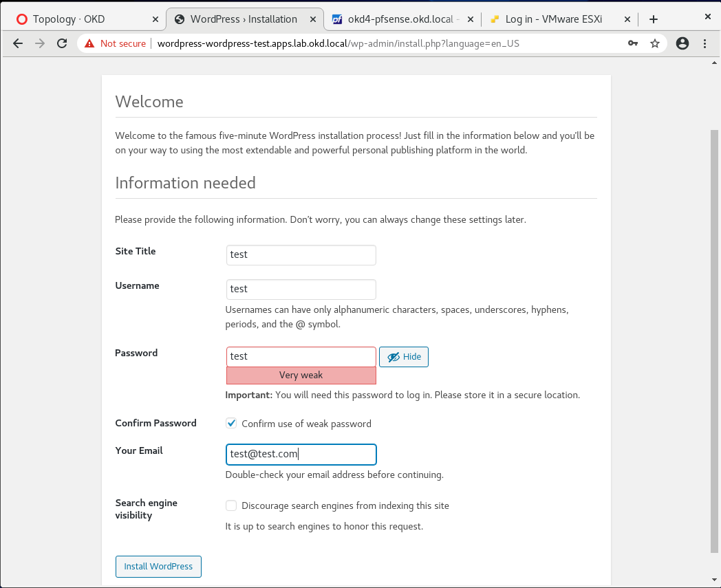This screenshot has height=588, width=721.
Task: Close the WordPress Installation tab
Action: click(312, 19)
